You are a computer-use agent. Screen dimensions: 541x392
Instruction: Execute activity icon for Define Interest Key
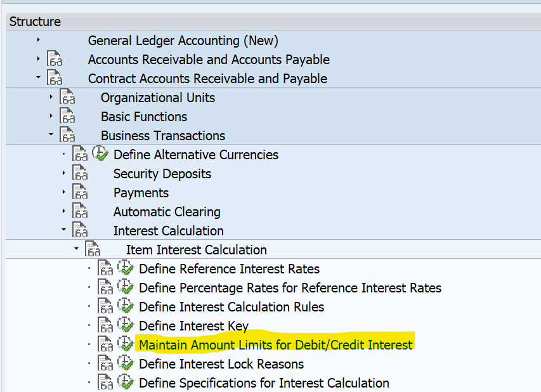pos(126,324)
